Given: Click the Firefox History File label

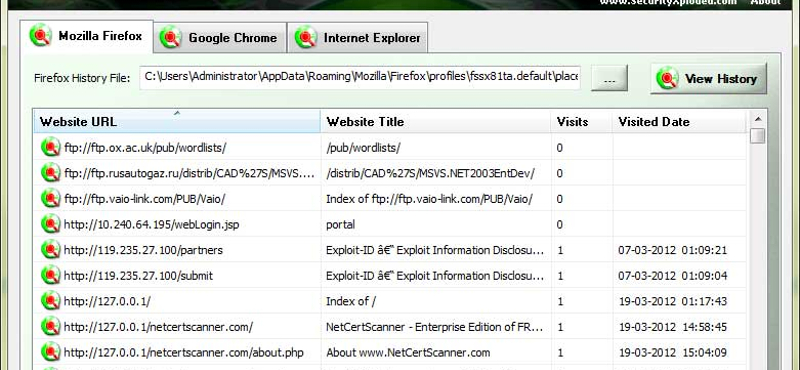Looking at the screenshot, I should (x=82, y=78).
